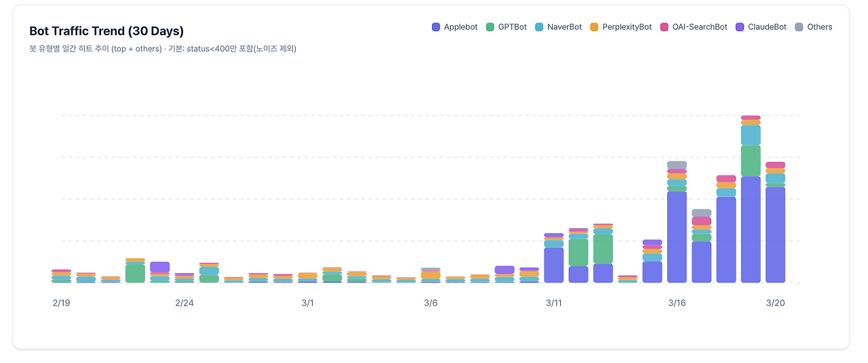Click the gray Others legend swatch
The width and height of the screenshot is (868, 363).
click(799, 27)
